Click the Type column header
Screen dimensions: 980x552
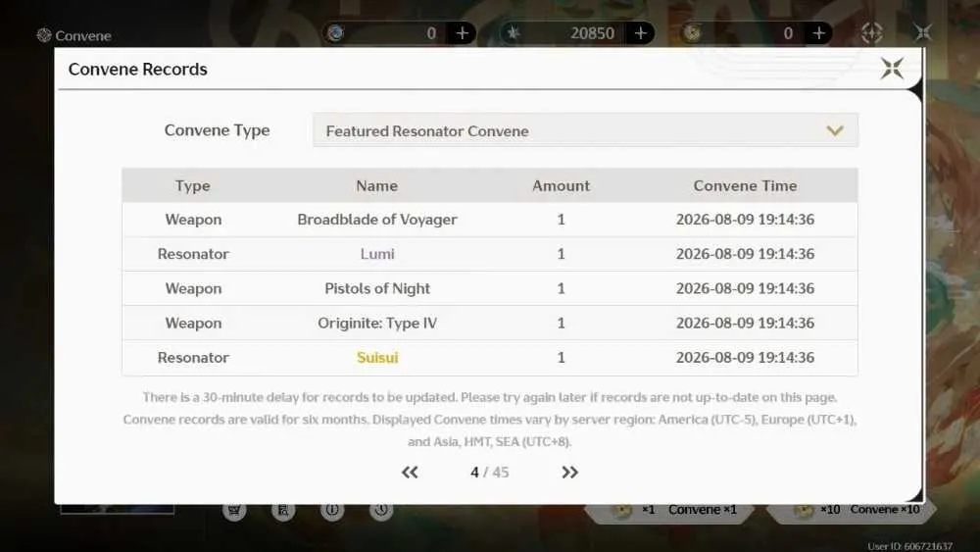tap(192, 185)
